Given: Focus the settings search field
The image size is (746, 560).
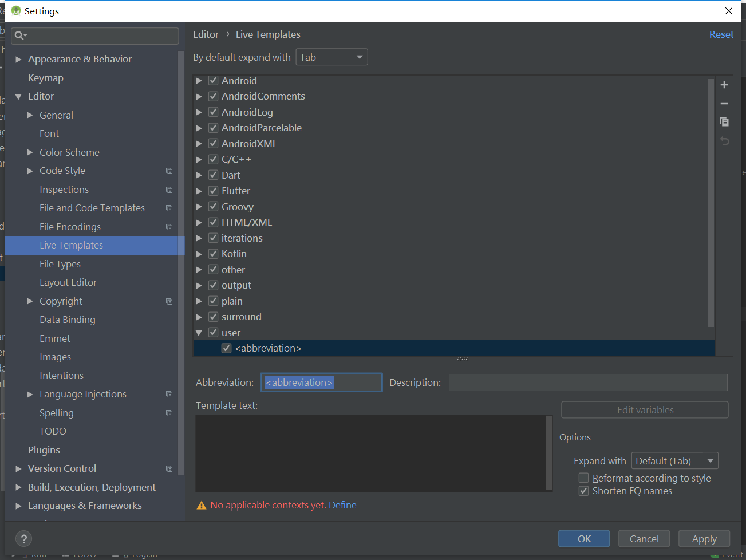Looking at the screenshot, I should point(95,36).
